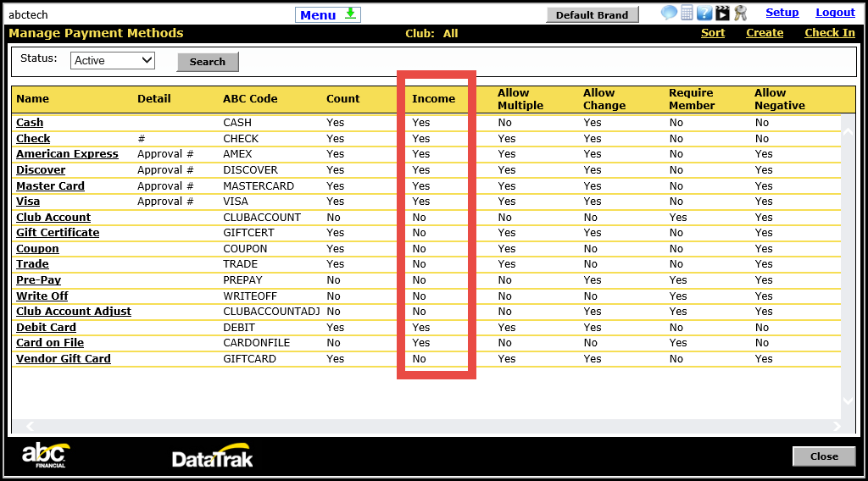Click the Detail column header
868x481 pixels.
pyautogui.click(x=154, y=98)
